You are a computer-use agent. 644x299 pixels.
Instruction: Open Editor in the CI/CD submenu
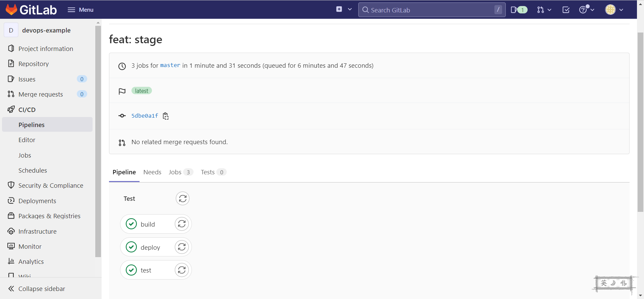[x=27, y=140]
